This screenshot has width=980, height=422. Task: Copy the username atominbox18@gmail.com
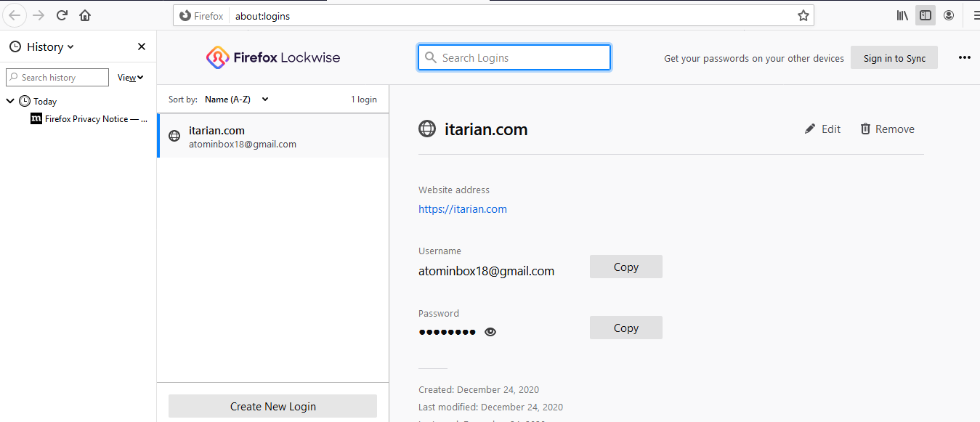625,267
